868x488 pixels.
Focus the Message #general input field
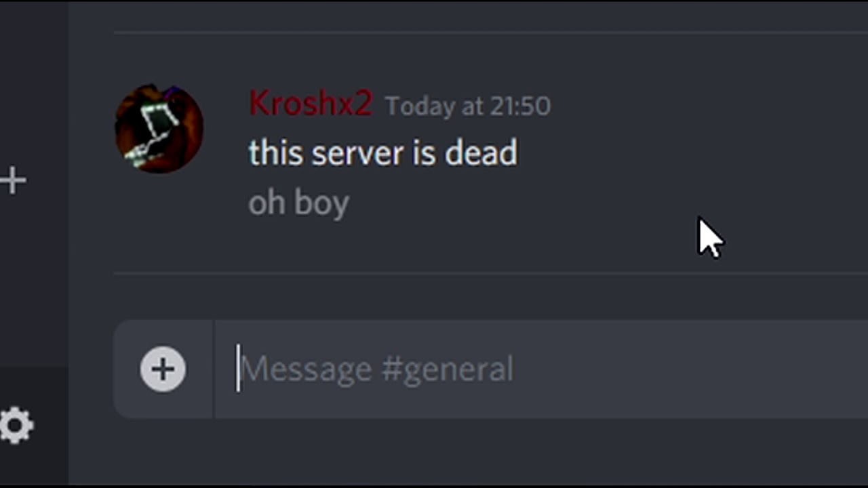[x=541, y=369]
